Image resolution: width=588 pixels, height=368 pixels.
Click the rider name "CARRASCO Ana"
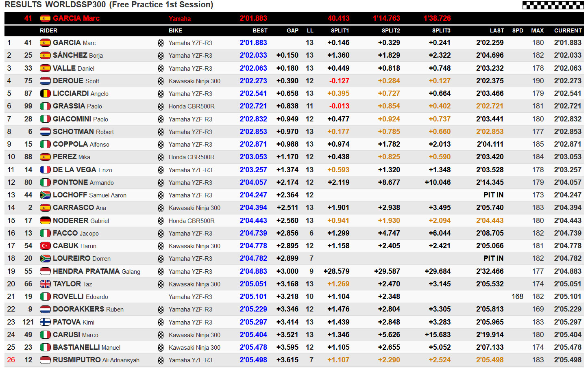[x=79, y=208]
